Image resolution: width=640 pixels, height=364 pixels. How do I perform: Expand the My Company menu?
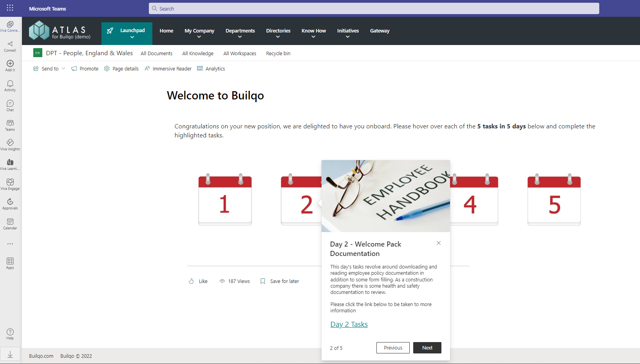(x=199, y=33)
